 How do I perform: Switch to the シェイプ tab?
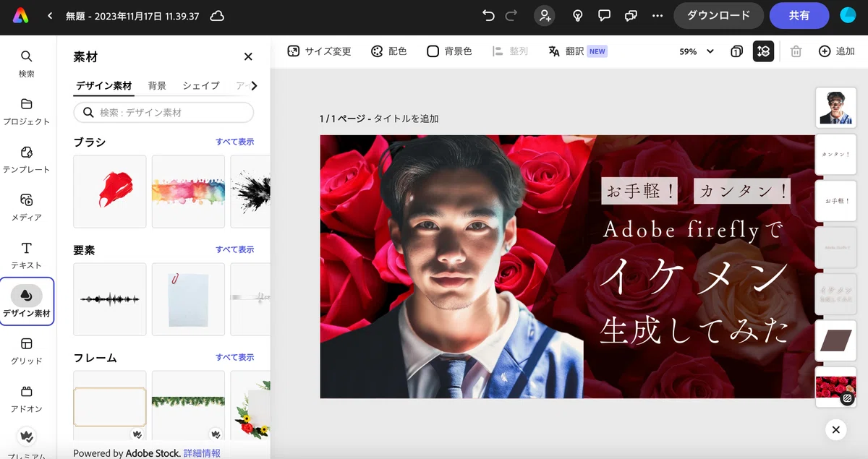tap(201, 85)
